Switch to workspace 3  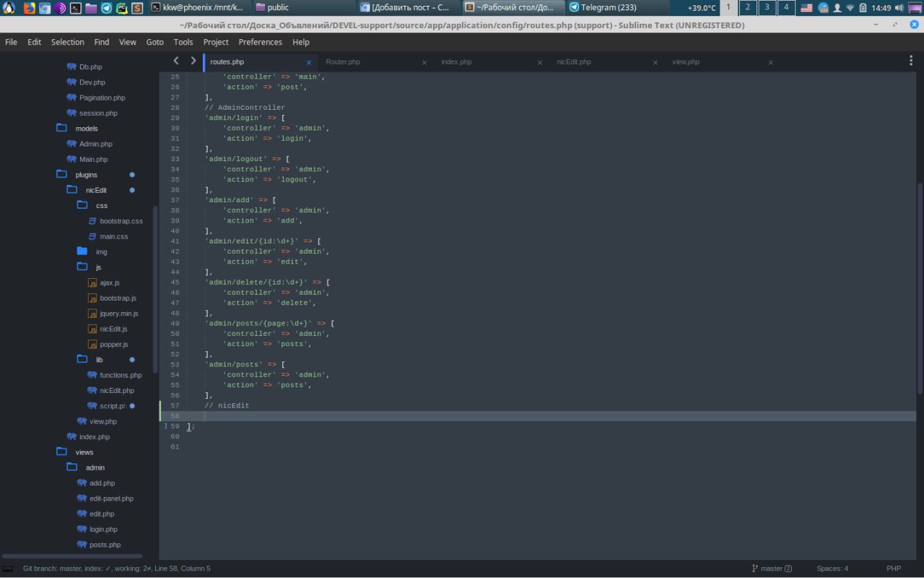click(767, 8)
